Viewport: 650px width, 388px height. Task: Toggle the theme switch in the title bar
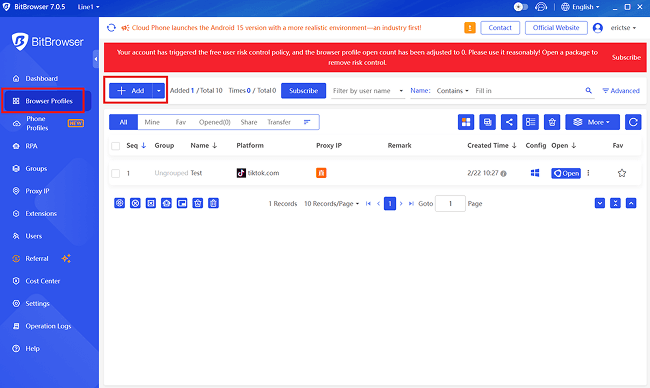pyautogui.click(x=521, y=7)
